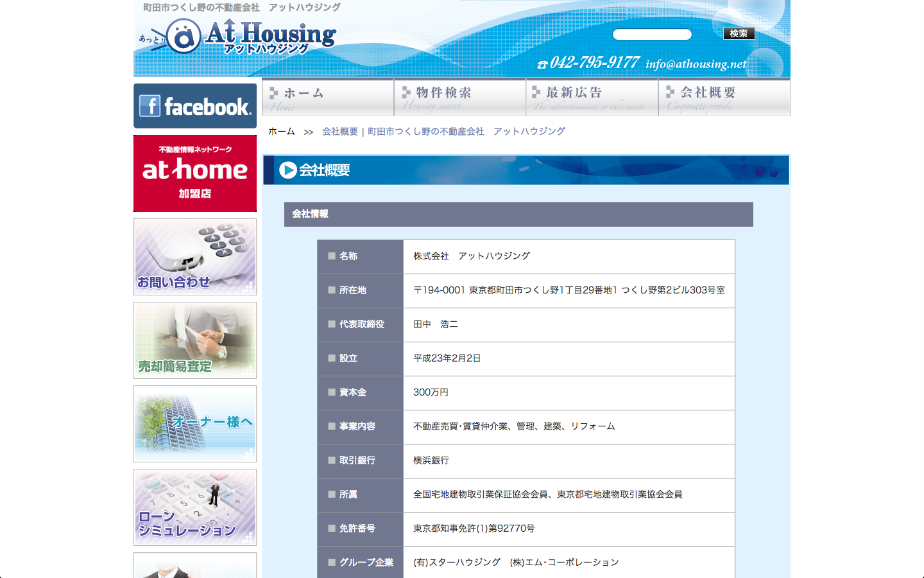Viewport: 924px width, 578px height.
Task: Click the info@athousing.net email address
Action: [696, 64]
